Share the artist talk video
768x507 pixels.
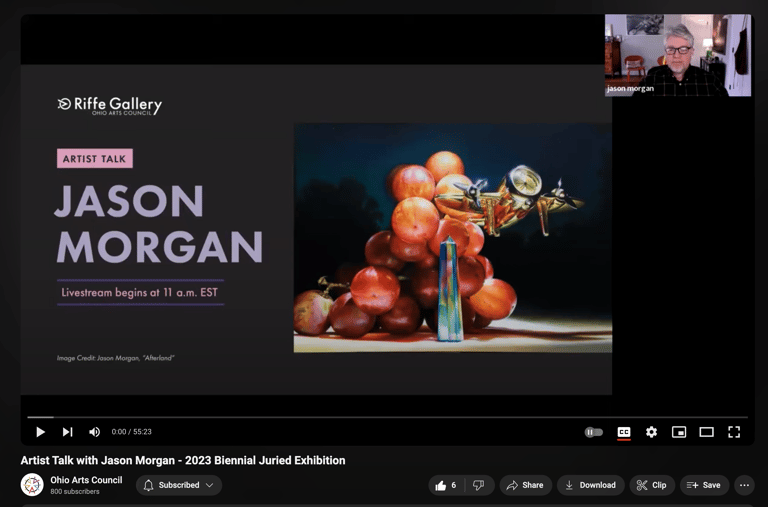(526, 485)
